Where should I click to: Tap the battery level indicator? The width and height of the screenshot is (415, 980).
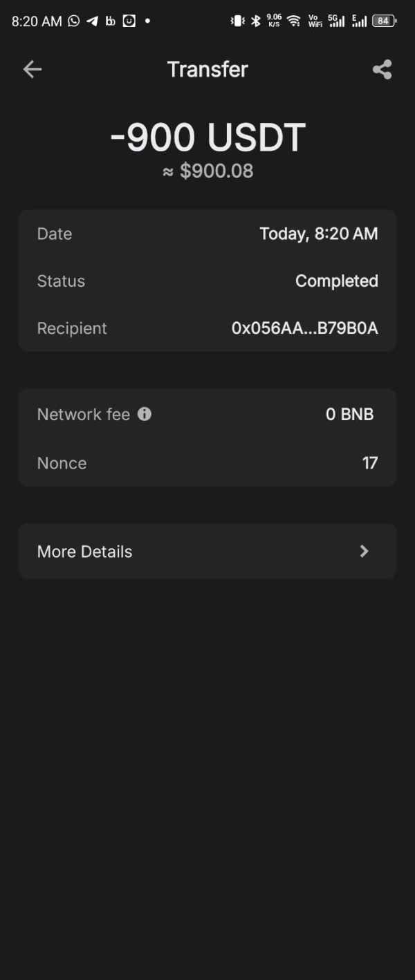383,21
